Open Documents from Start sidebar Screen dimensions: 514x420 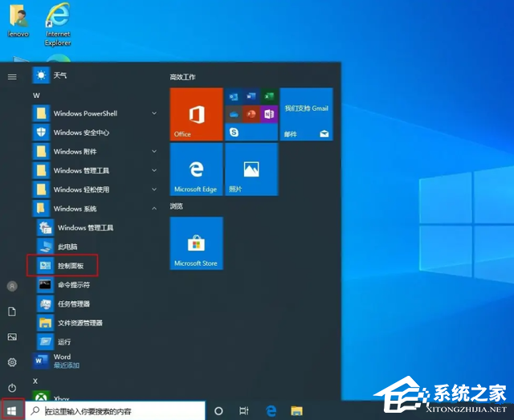click(12, 312)
